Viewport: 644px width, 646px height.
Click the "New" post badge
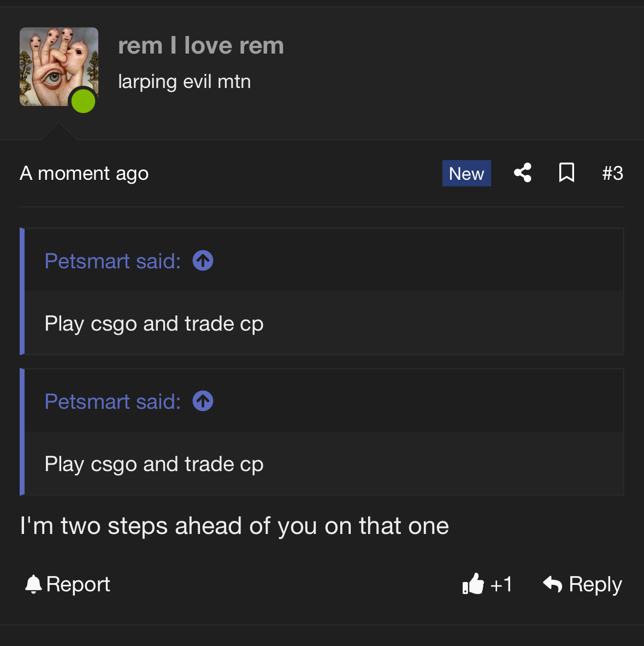click(466, 174)
